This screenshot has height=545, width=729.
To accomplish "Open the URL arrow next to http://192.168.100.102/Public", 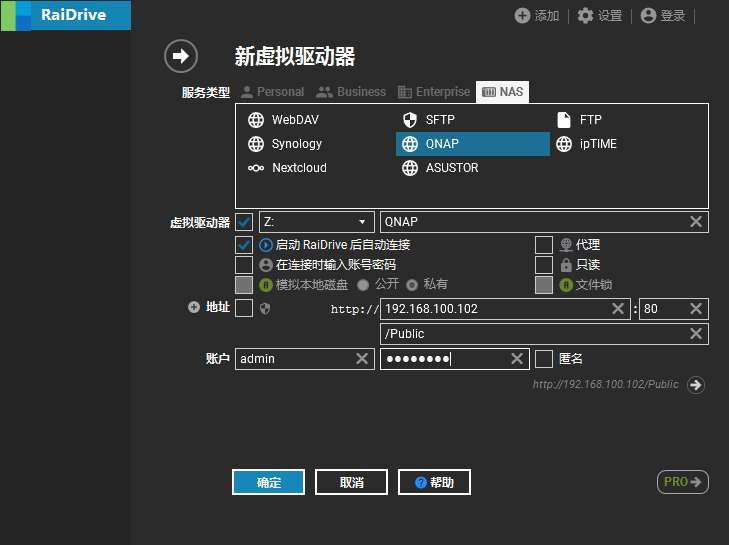I will click(696, 385).
